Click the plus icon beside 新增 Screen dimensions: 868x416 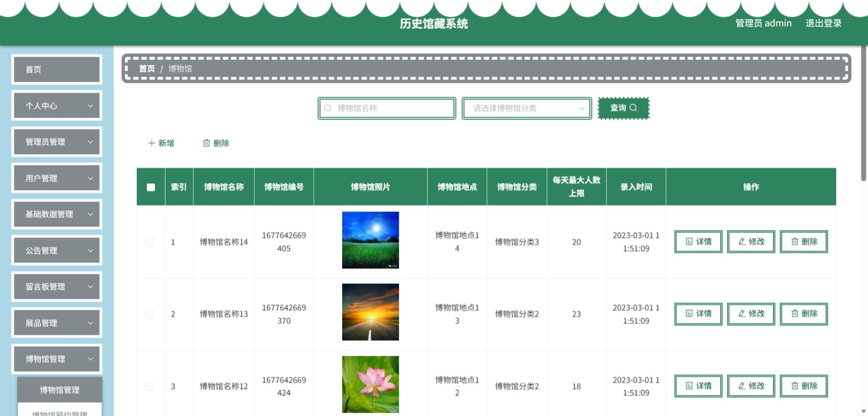(x=152, y=143)
